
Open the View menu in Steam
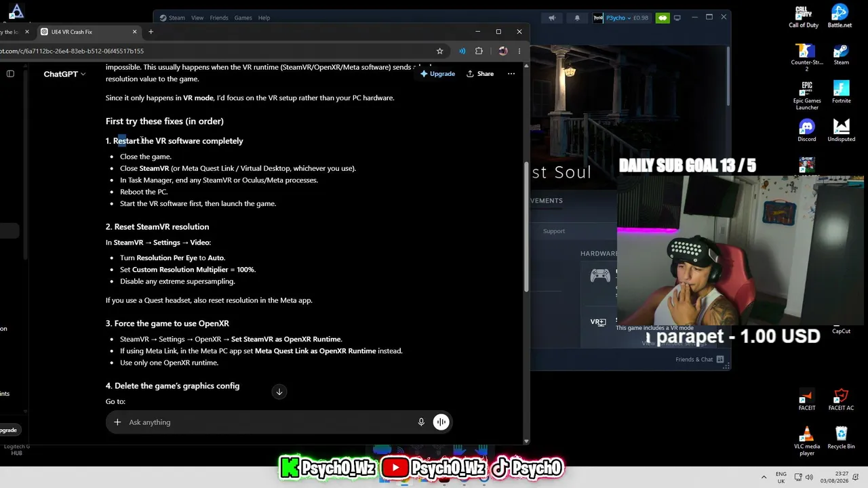197,18
